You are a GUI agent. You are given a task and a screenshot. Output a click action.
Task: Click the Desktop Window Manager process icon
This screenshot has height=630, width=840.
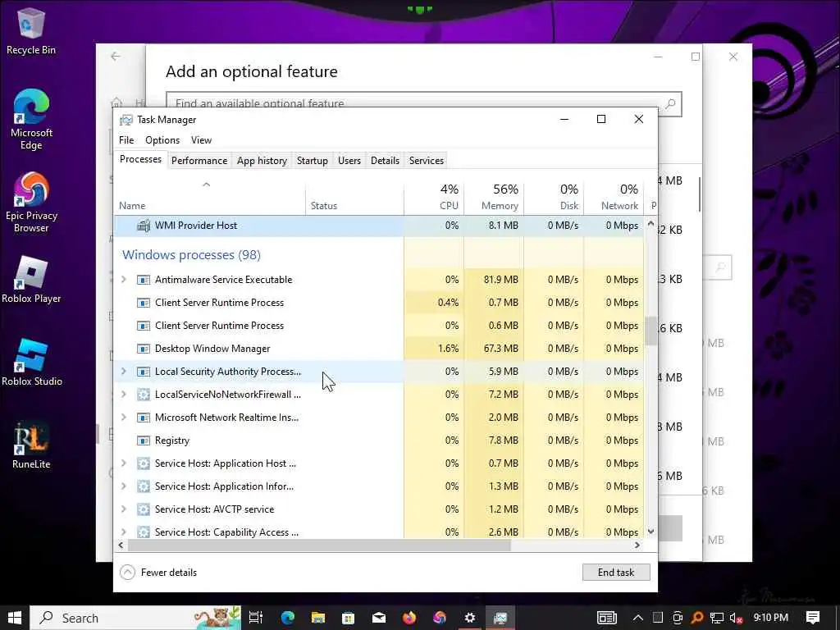point(143,349)
